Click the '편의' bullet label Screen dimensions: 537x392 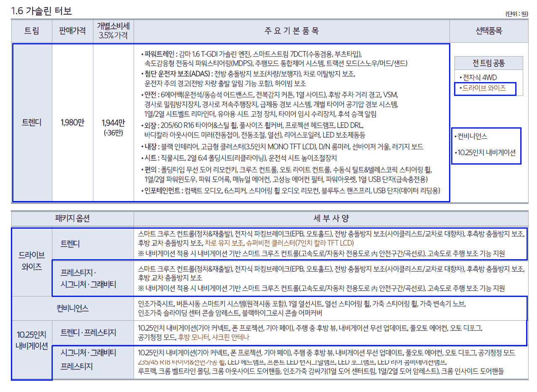click(151, 170)
